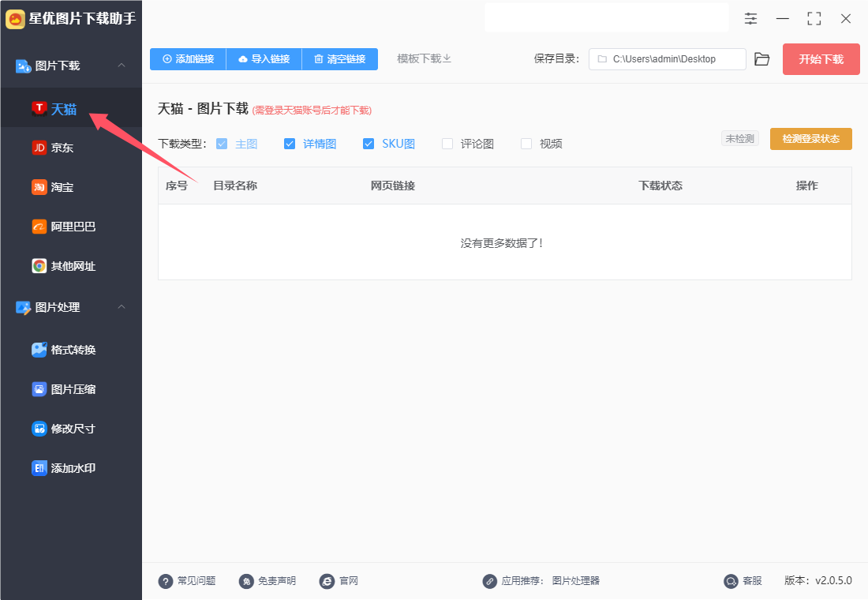Open the 其他网址 download page

[71, 266]
